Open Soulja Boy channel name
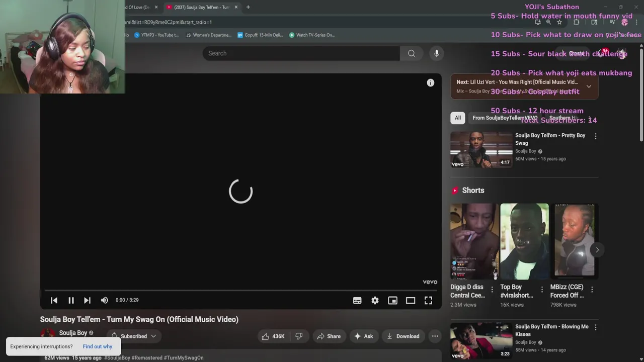Viewport: 644px width, 362px height. click(x=73, y=333)
